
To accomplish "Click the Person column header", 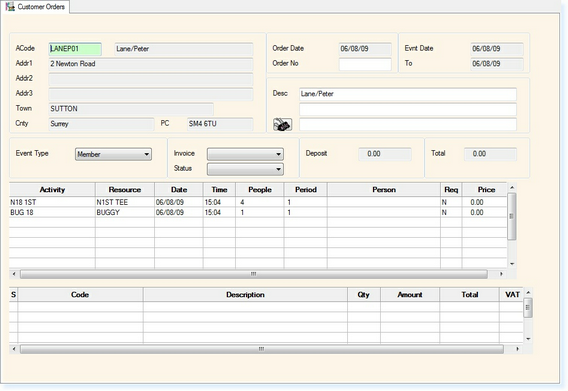I will [x=384, y=190].
